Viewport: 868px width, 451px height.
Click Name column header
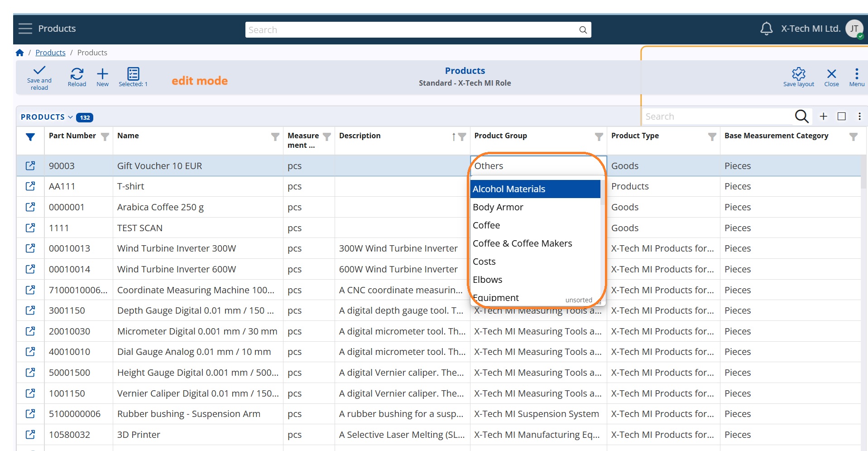pyautogui.click(x=128, y=136)
